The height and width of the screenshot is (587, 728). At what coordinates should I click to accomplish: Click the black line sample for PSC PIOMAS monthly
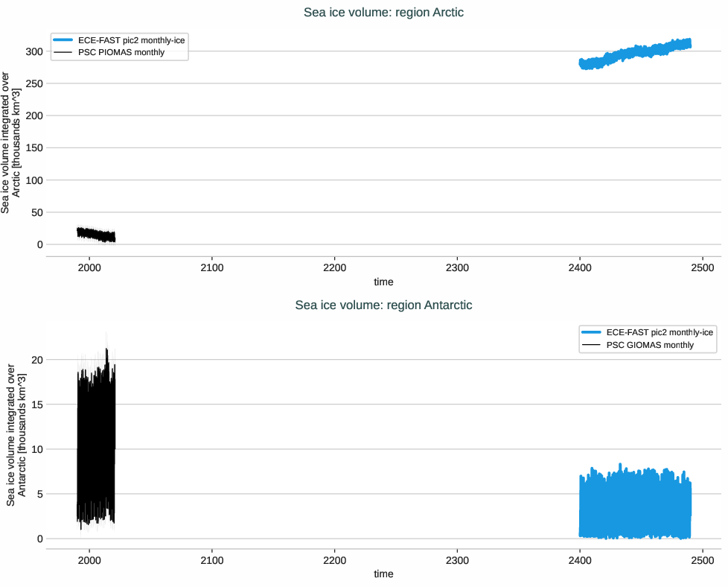click(63, 52)
